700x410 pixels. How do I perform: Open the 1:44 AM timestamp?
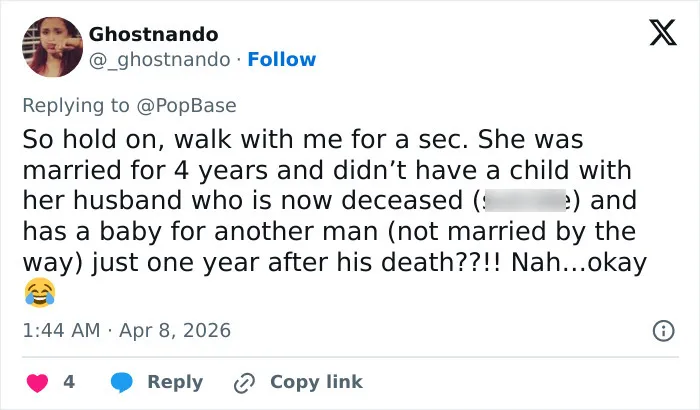point(61,331)
